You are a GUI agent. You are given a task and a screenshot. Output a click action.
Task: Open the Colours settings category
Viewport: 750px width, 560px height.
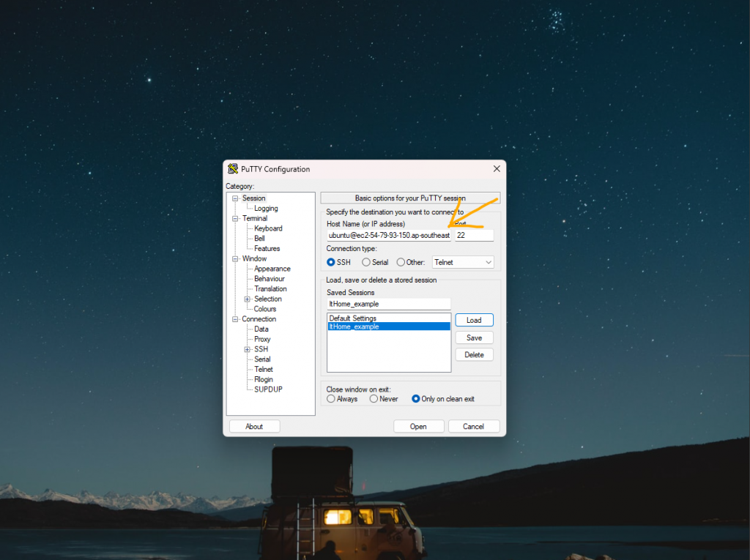click(x=265, y=308)
